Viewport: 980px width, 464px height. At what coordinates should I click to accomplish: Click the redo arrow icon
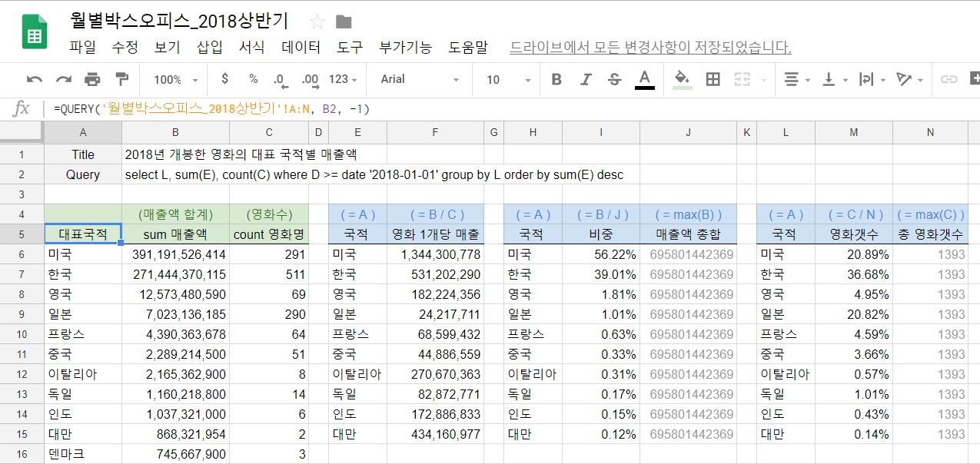pyautogui.click(x=64, y=79)
